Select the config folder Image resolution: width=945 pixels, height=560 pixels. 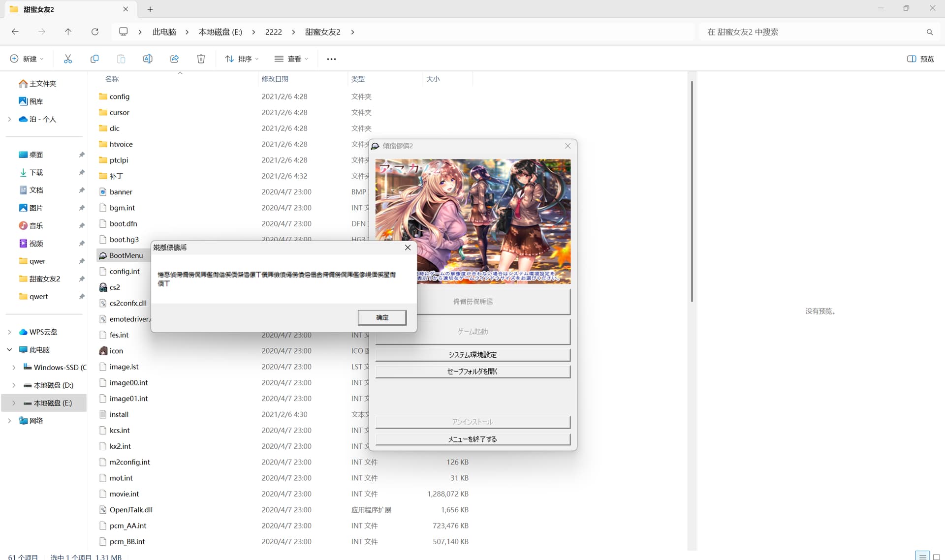coord(114,96)
